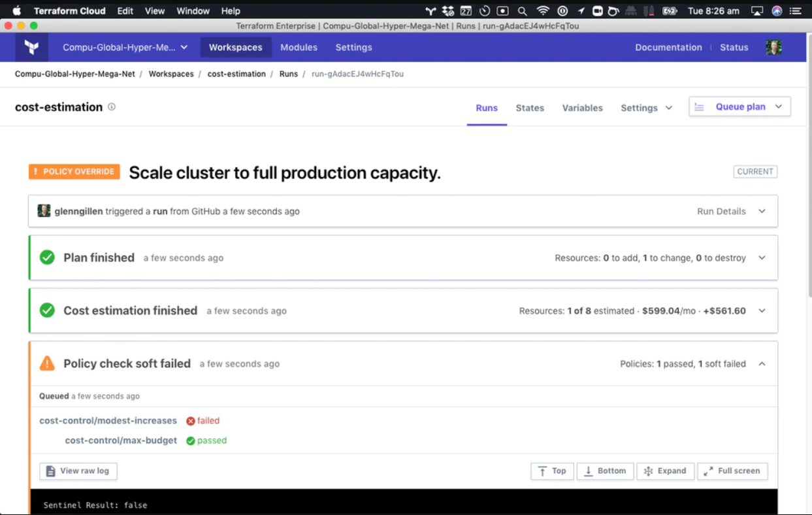Open the profile avatar at top right
The width and height of the screenshot is (812, 515).
tap(773, 46)
